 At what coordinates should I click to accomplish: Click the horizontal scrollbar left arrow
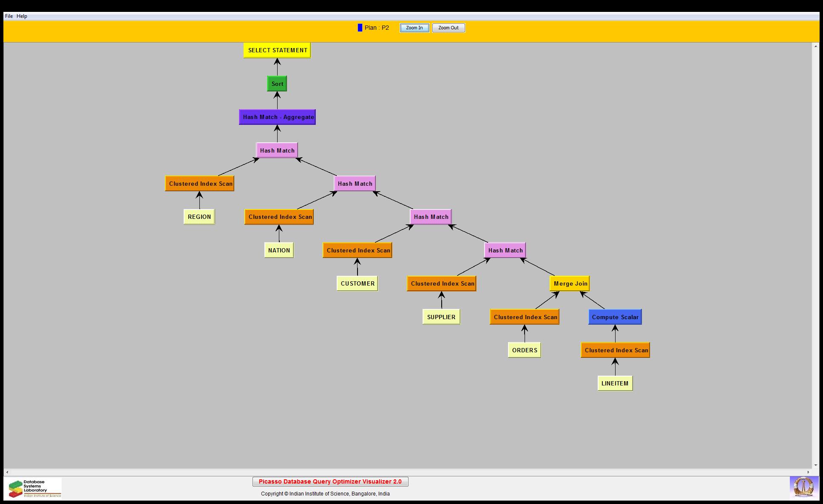[7, 472]
